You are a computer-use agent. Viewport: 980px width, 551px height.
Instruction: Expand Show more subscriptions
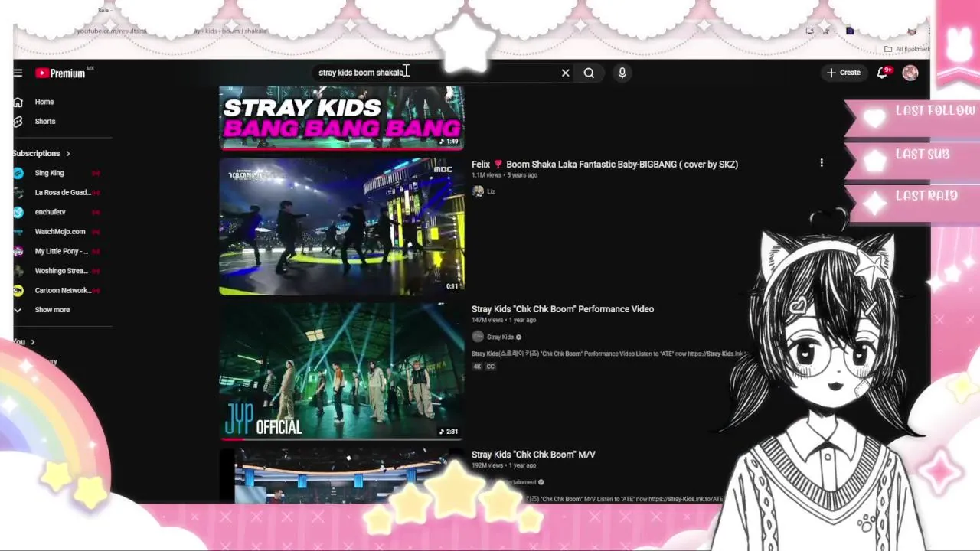52,310
